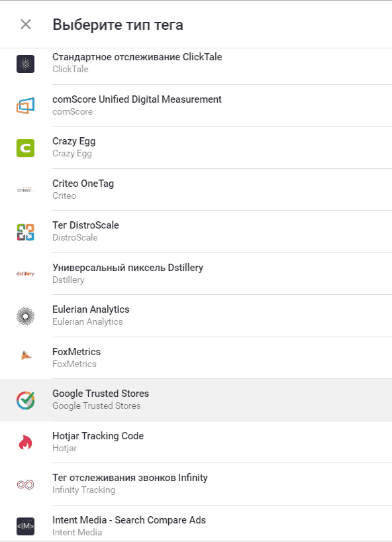The image size is (392, 542).
Task: Click the Eulerian Analytics circular icon
Action: 26,316
